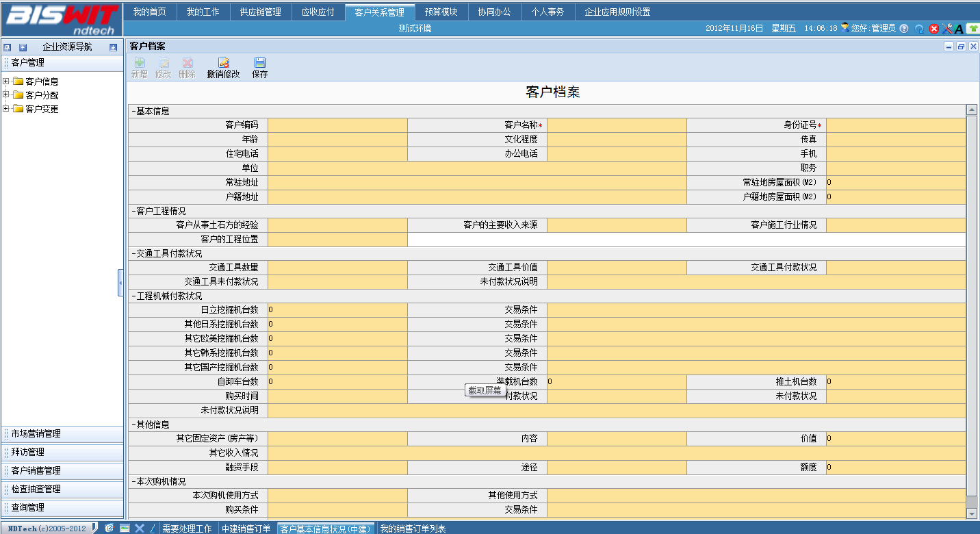
Task: Save the record with the 保存 floppy icon
Action: point(260,63)
